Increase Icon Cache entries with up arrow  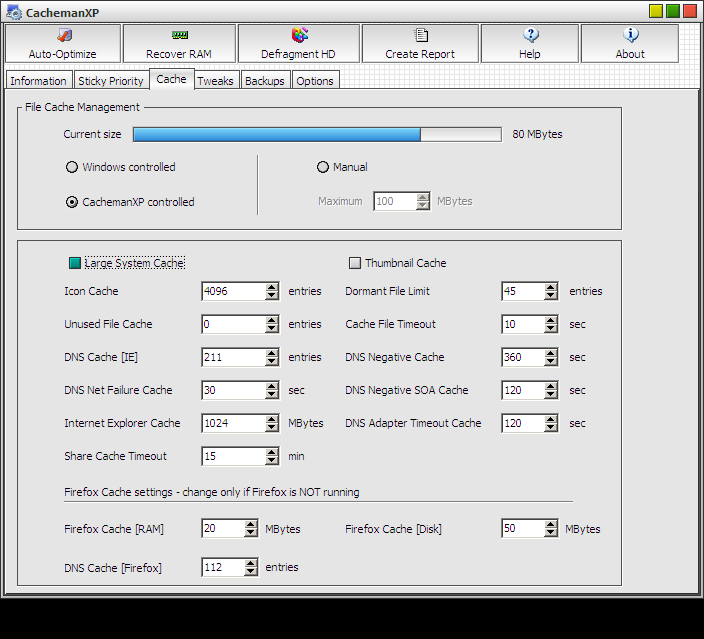(272, 287)
